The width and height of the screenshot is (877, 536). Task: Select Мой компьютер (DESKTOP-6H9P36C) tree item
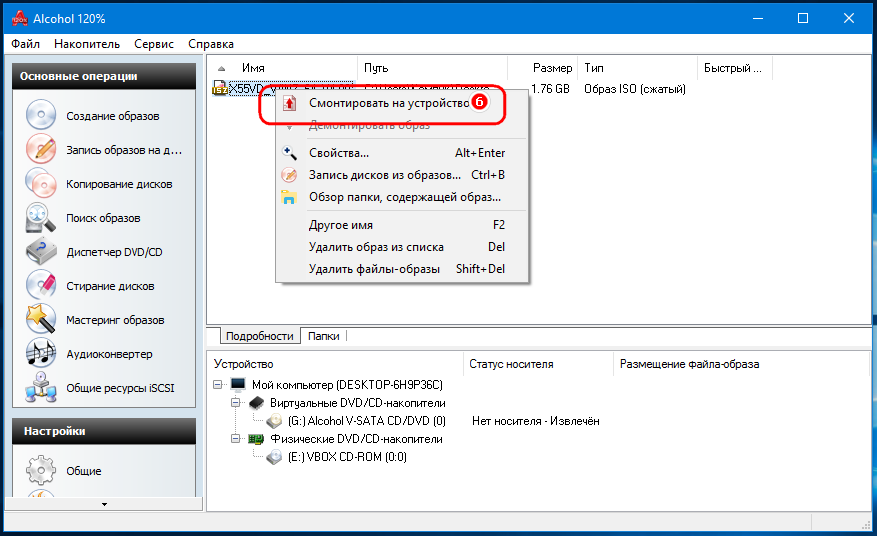click(x=347, y=384)
